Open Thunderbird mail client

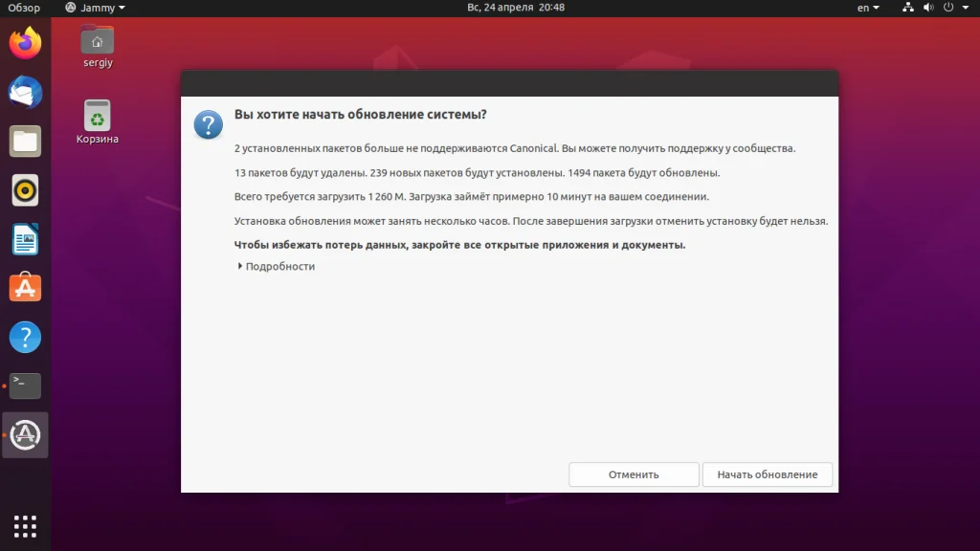pyautogui.click(x=24, y=92)
